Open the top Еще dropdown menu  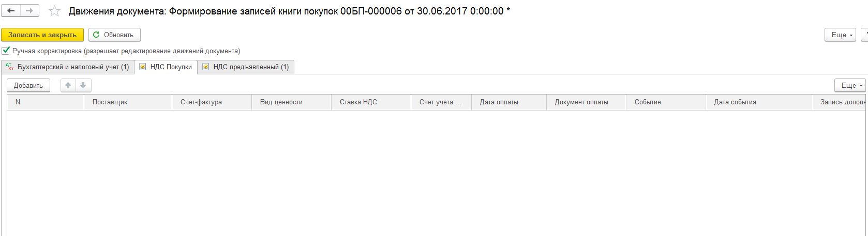click(840, 35)
